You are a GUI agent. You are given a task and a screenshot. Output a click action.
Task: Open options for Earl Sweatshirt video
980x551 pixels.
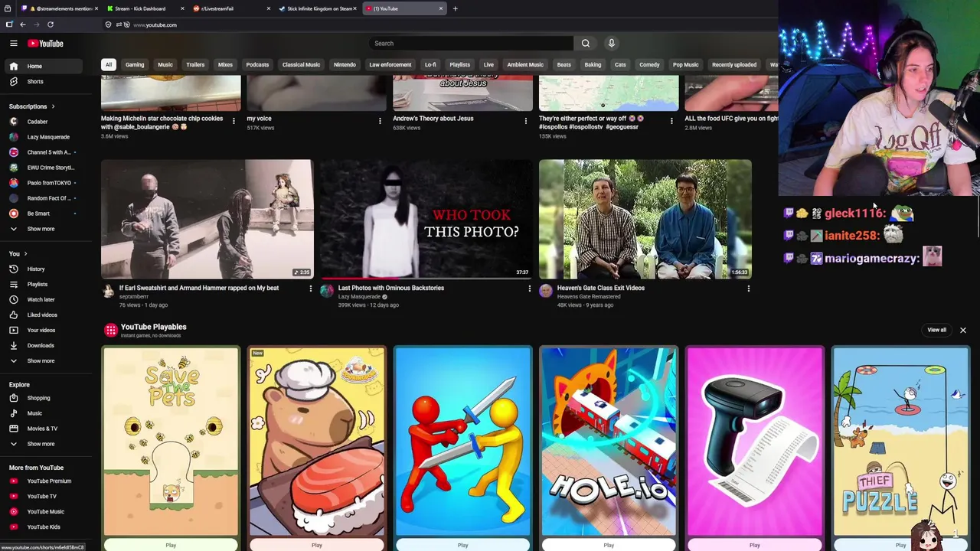(310, 289)
